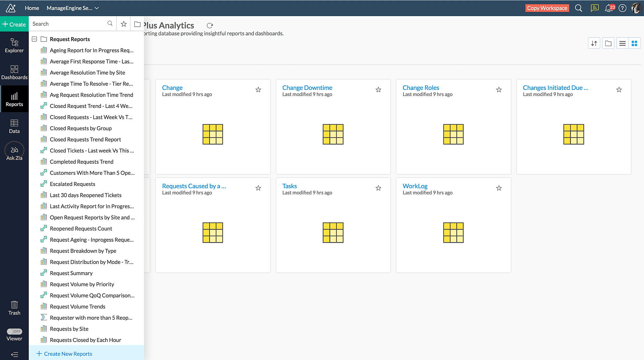Open Dashboards from the sidebar
644x360 pixels.
pos(14,72)
